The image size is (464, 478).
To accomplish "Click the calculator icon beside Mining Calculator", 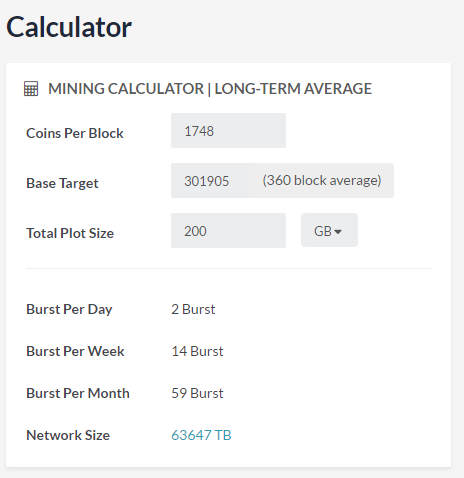I will [x=31, y=89].
